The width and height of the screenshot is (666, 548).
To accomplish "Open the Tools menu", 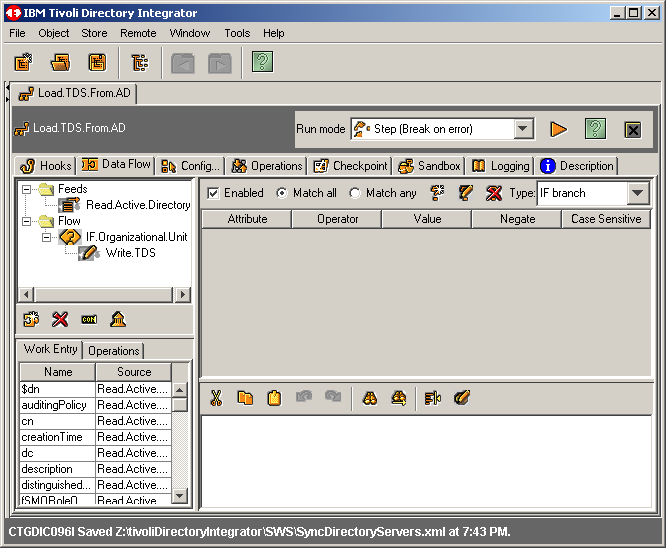I will (237, 33).
